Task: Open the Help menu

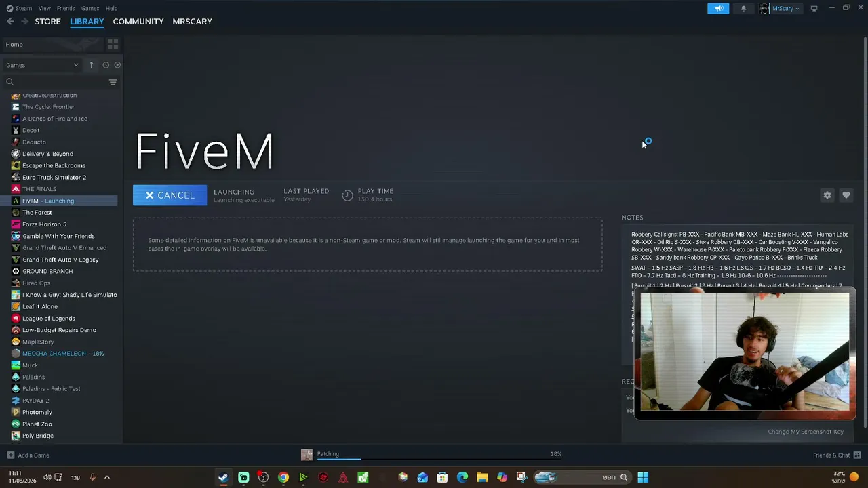Action: click(111, 8)
